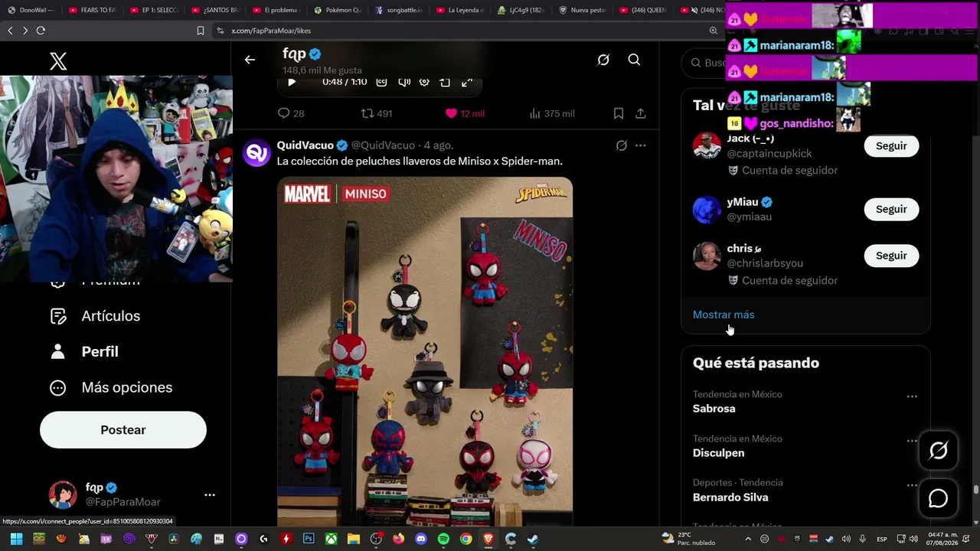Open Más opciones in the sidebar
Image resolution: width=980 pixels, height=551 pixels.
click(111, 387)
